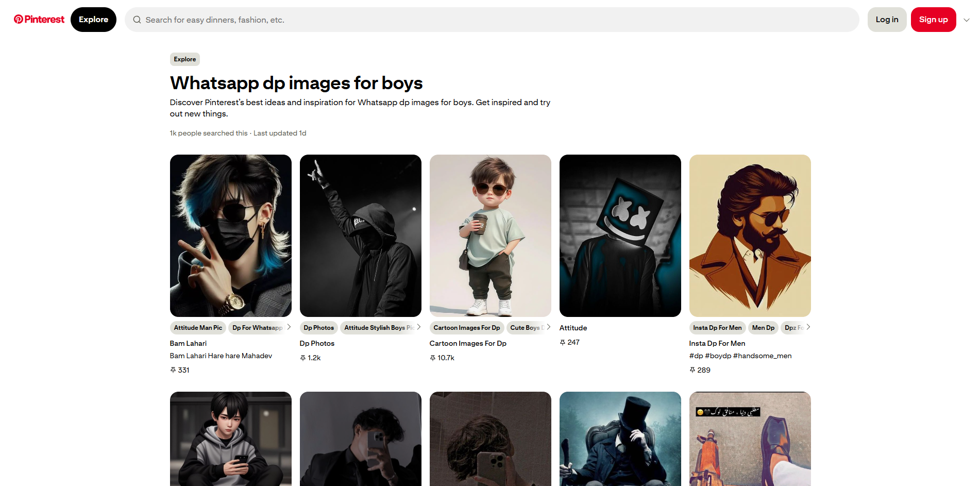The width and height of the screenshot is (980, 486).
Task: Select the Attitude Stylish Boys Pic chip
Action: pos(379,328)
